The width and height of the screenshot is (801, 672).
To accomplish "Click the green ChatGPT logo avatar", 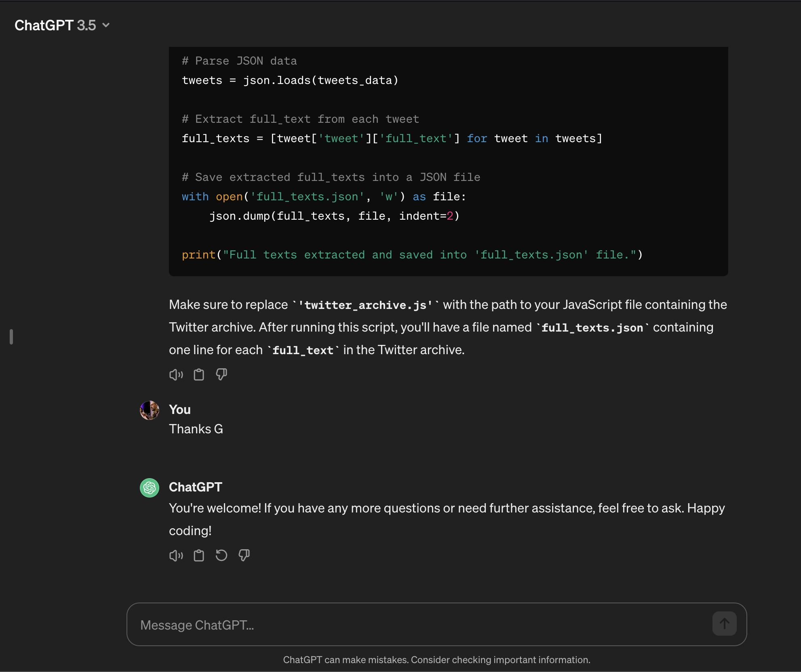I will click(150, 488).
